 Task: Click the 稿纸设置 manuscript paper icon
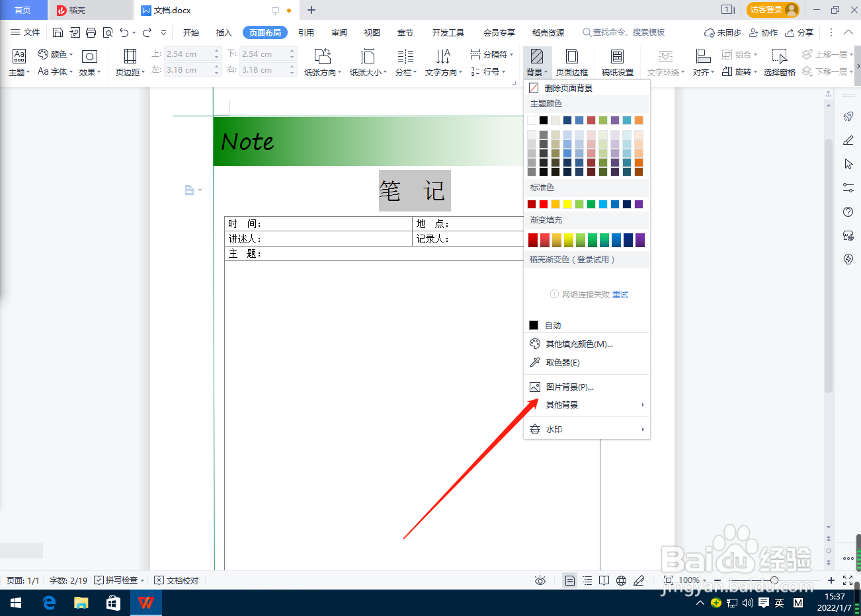pyautogui.click(x=617, y=56)
